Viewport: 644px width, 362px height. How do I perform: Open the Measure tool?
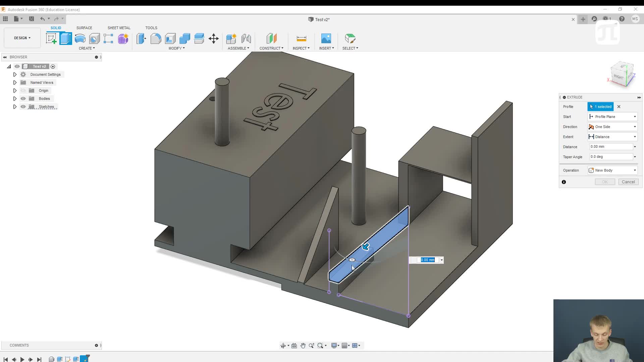(302, 39)
